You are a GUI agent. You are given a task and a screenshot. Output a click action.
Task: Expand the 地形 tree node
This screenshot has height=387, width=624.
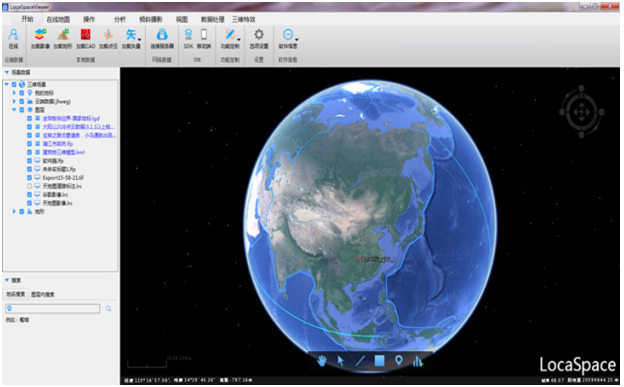click(14, 211)
